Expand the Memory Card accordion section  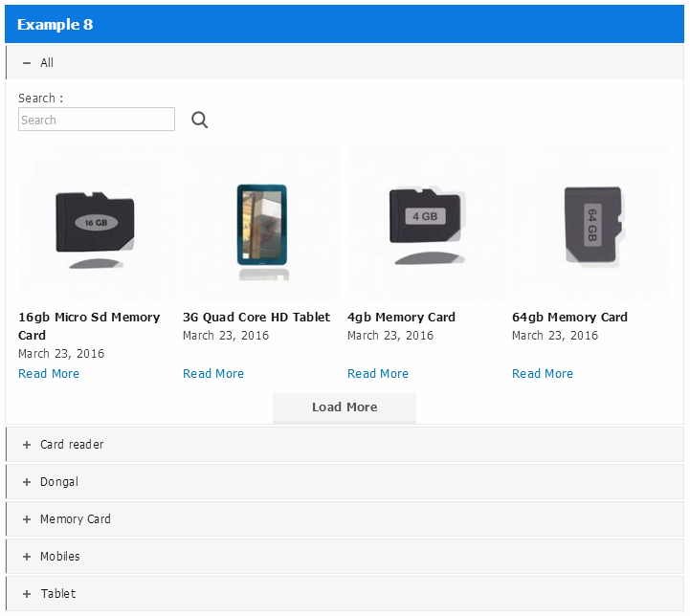(345, 519)
